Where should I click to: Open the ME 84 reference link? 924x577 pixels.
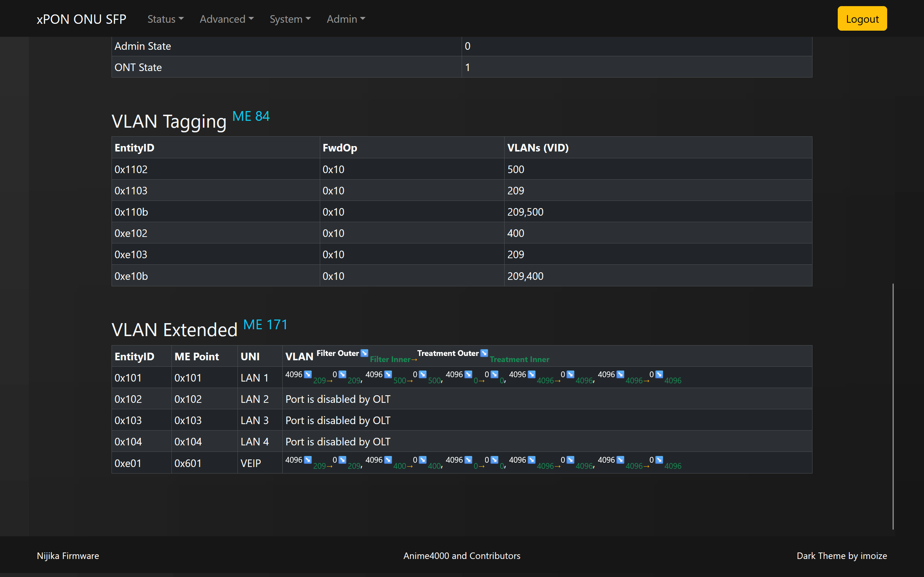point(251,116)
